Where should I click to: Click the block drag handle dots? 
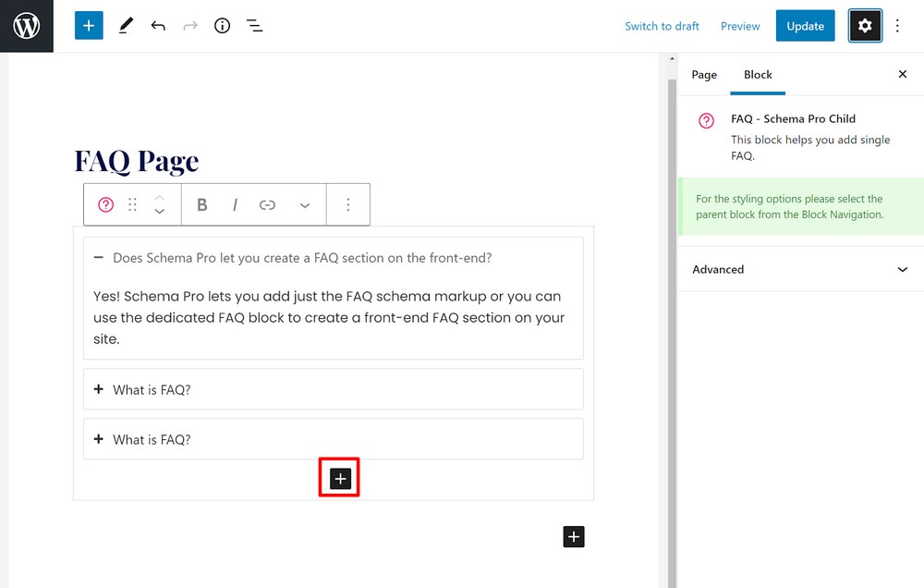(x=132, y=204)
